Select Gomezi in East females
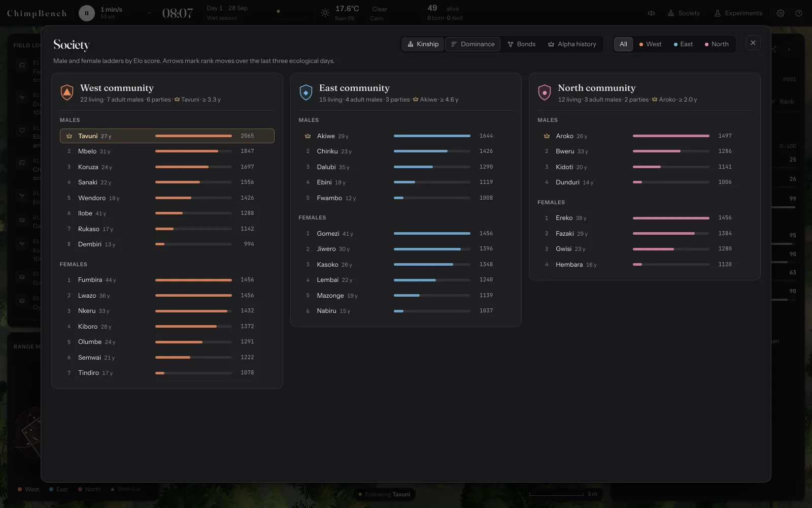Image resolution: width=812 pixels, height=508 pixels. coord(406,234)
